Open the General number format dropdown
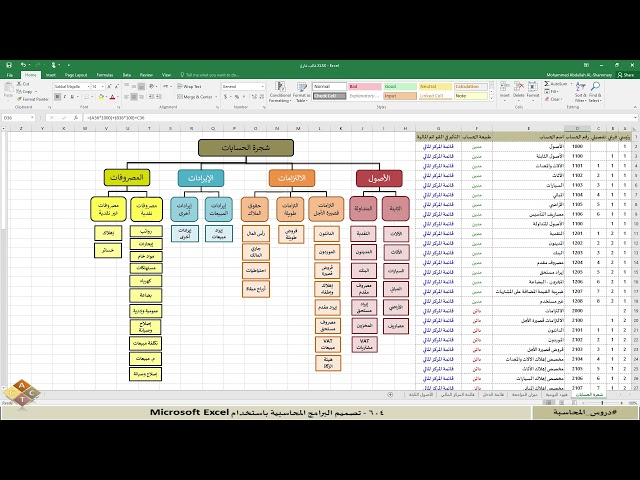The height and width of the screenshot is (480, 640). click(262, 87)
